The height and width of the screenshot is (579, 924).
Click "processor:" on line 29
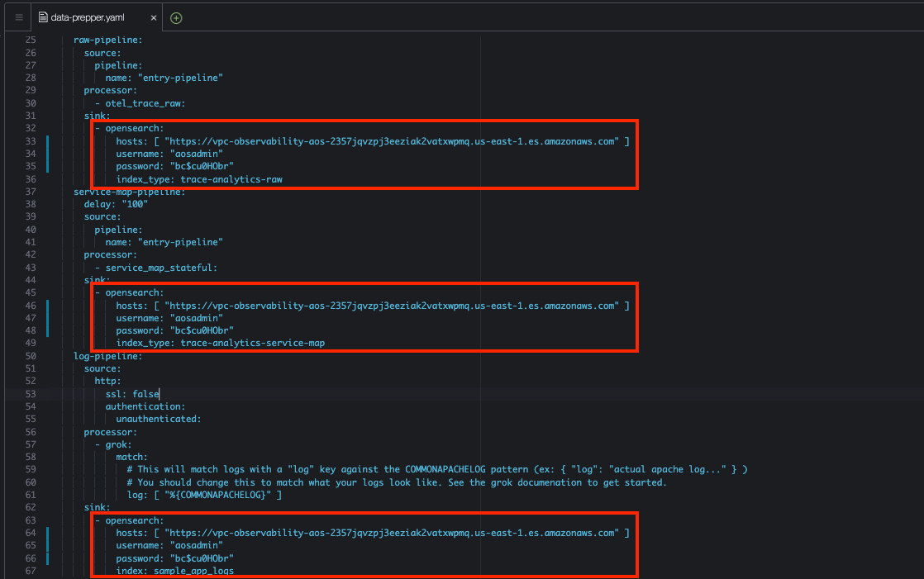[110, 90]
